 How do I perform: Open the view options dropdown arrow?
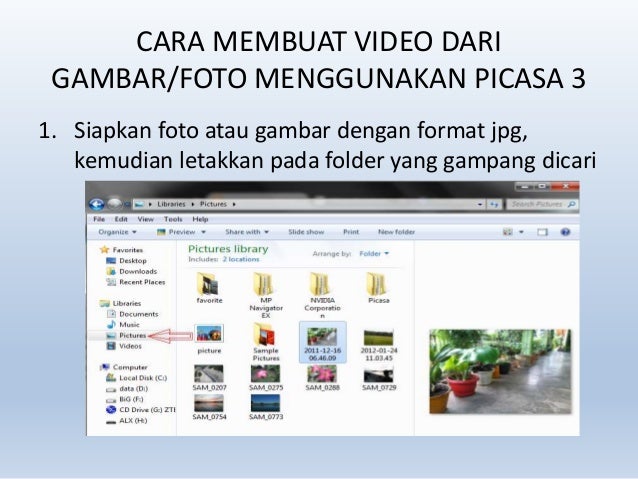click(521, 232)
